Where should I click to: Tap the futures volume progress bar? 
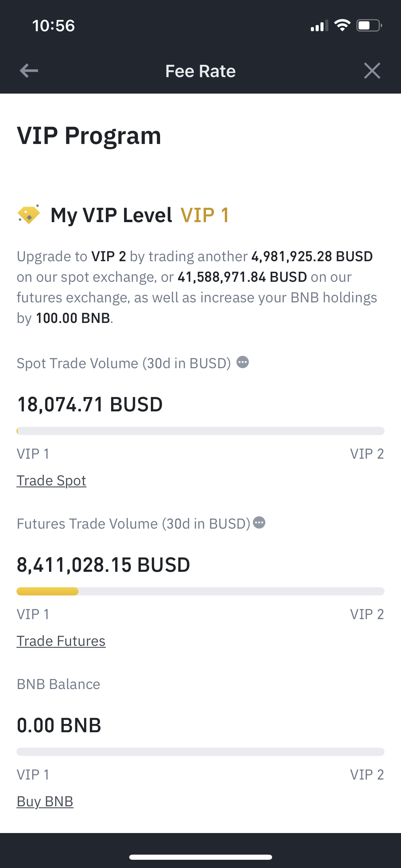tap(200, 591)
